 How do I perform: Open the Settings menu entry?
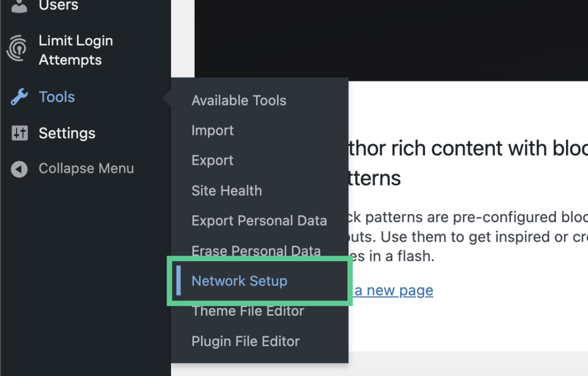coord(67,133)
